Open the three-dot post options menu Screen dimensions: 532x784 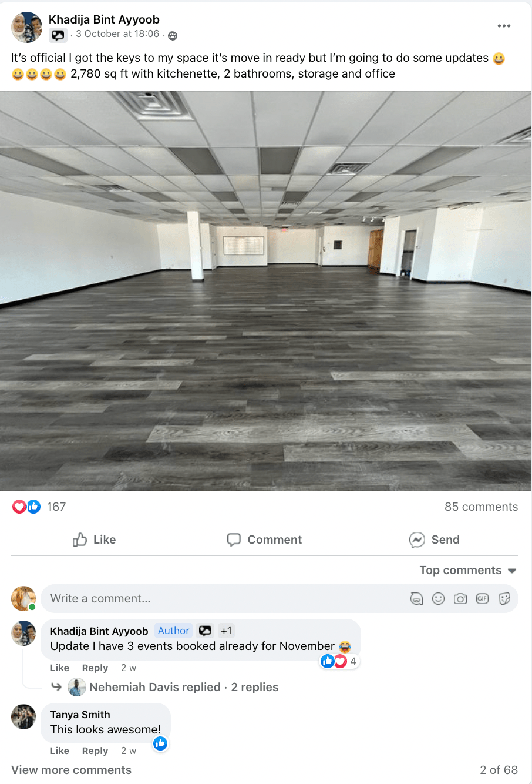pos(504,26)
